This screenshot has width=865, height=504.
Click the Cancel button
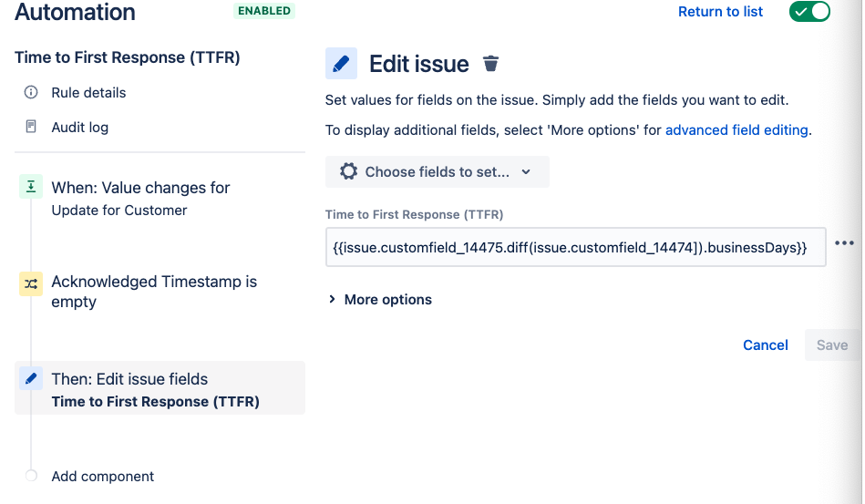click(765, 345)
